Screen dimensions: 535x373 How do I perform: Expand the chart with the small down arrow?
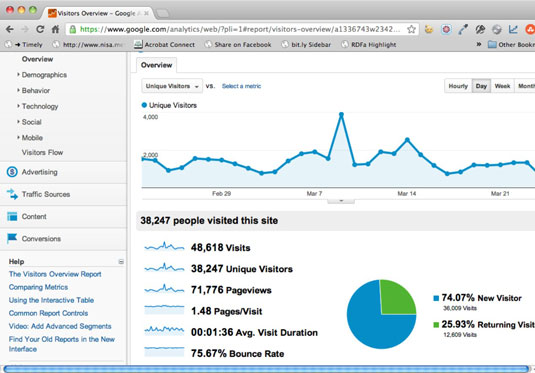[x=341, y=201]
